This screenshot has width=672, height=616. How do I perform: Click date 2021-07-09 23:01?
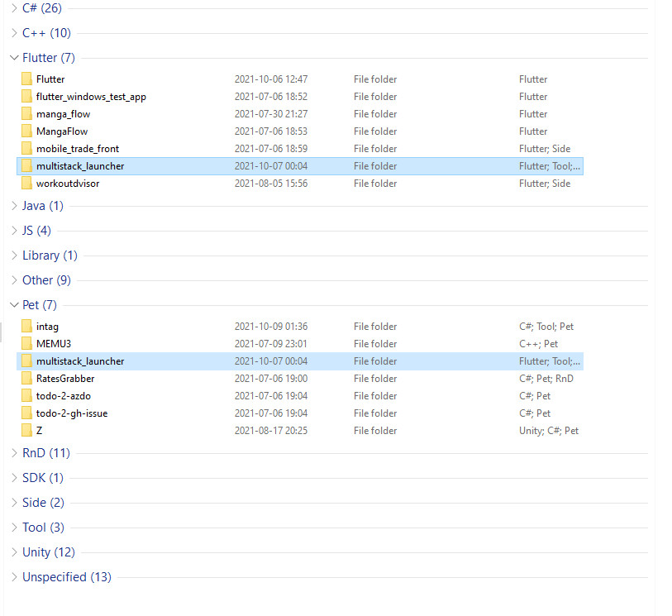271,344
